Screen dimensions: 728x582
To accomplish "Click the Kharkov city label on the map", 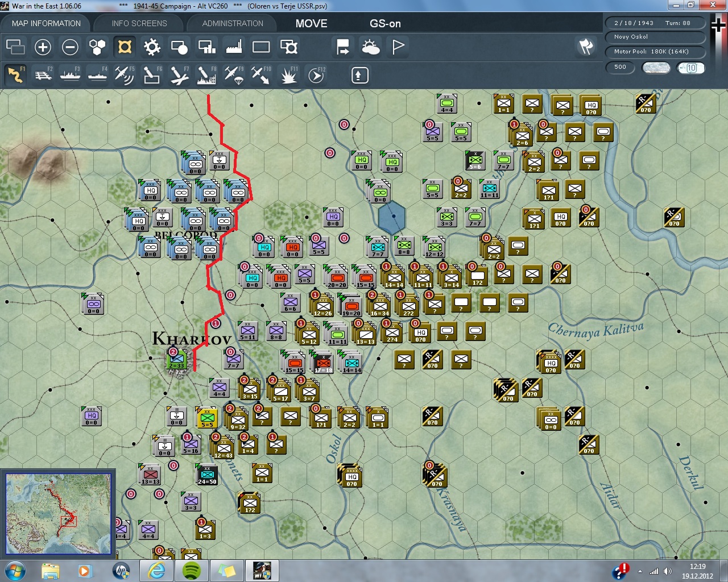I will tap(192, 339).
